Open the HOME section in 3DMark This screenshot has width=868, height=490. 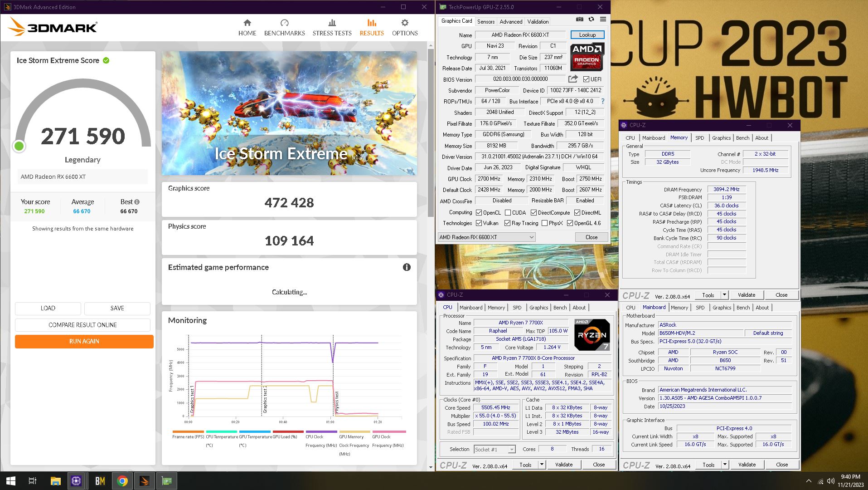coord(247,28)
